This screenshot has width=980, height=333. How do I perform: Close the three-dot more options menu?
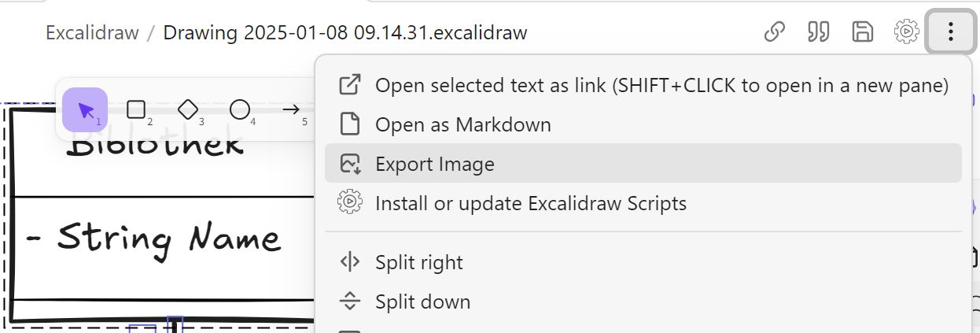pos(951,32)
